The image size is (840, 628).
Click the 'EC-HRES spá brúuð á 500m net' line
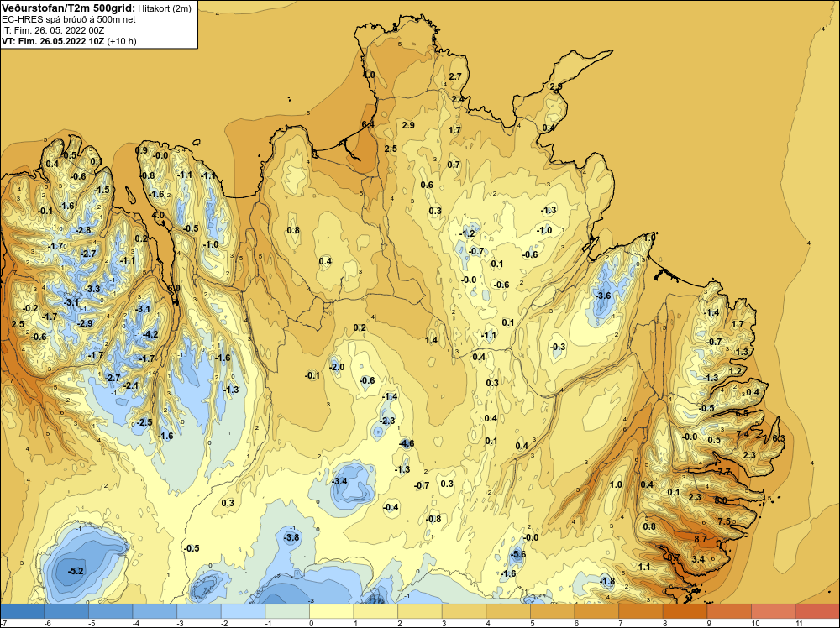(x=69, y=19)
